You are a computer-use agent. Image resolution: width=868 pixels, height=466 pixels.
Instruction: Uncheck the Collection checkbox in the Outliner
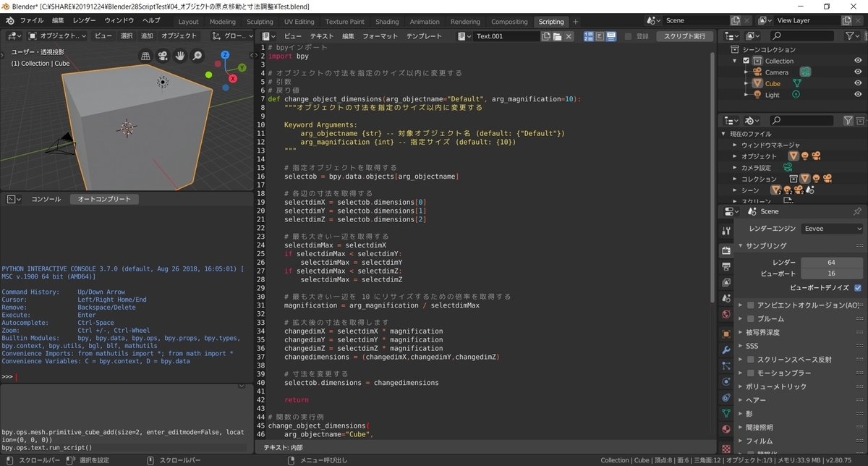(746, 61)
